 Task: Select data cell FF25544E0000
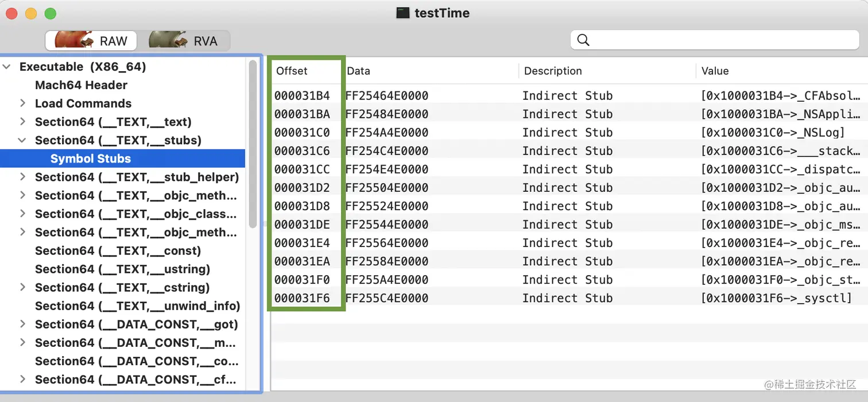(387, 224)
